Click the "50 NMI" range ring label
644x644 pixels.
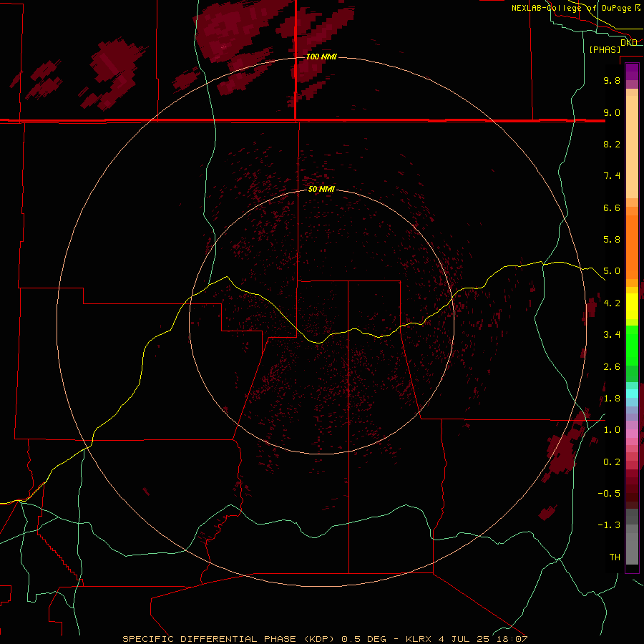pos(321,189)
